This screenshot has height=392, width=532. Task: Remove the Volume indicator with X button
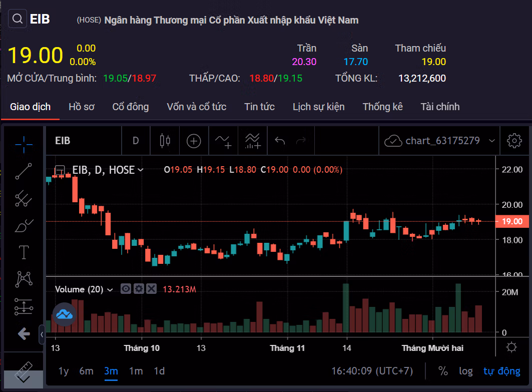click(152, 289)
